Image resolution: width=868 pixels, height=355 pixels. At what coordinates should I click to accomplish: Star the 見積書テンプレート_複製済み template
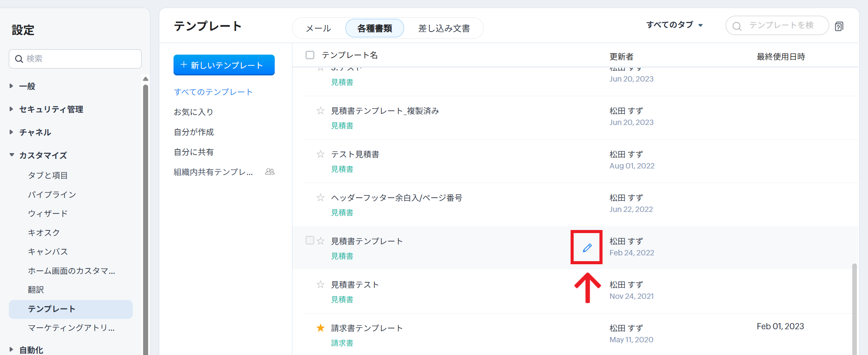(x=320, y=111)
